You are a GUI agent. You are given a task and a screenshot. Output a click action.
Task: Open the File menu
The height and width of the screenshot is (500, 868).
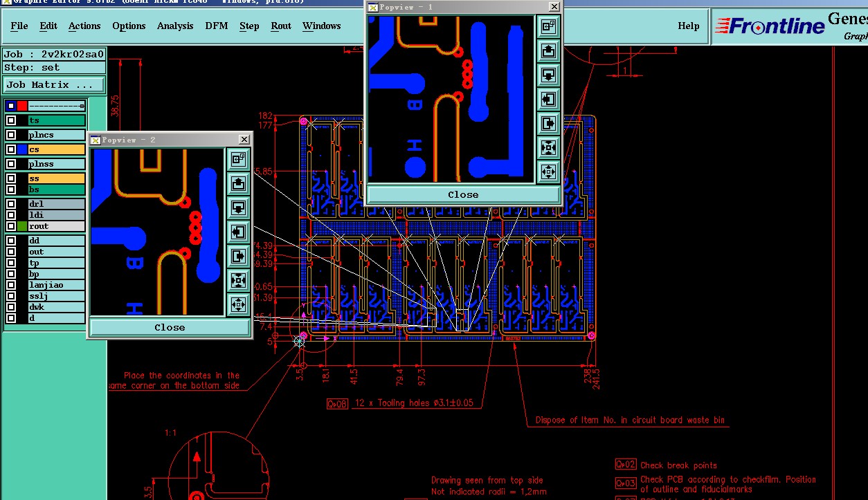tap(19, 26)
